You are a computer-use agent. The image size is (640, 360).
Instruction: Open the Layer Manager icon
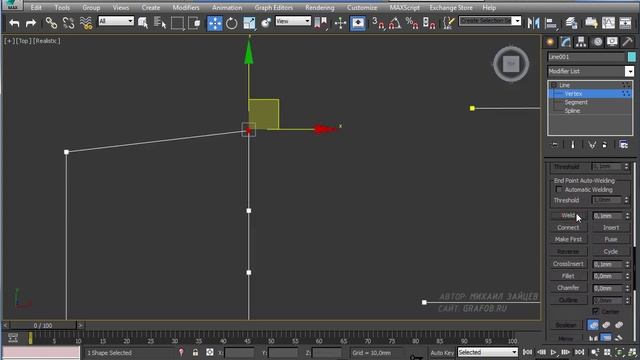pyautogui.click(x=571, y=23)
